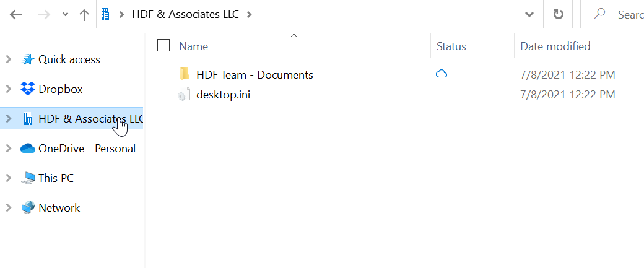Expand This PC in navigation pane
644x268 pixels.
(8, 178)
